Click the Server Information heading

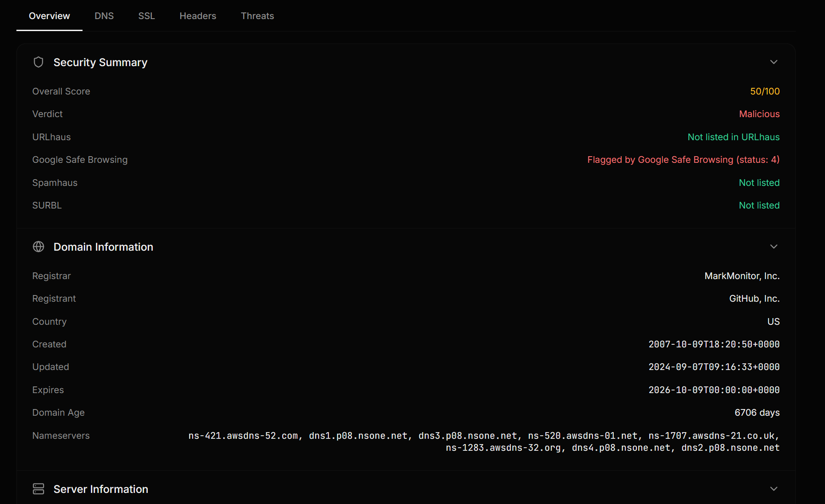click(x=101, y=489)
